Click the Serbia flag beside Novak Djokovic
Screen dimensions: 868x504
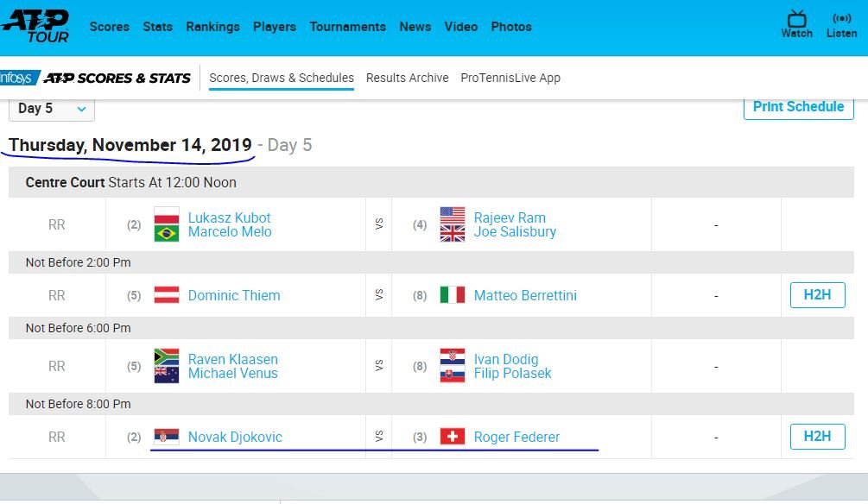[166, 437]
